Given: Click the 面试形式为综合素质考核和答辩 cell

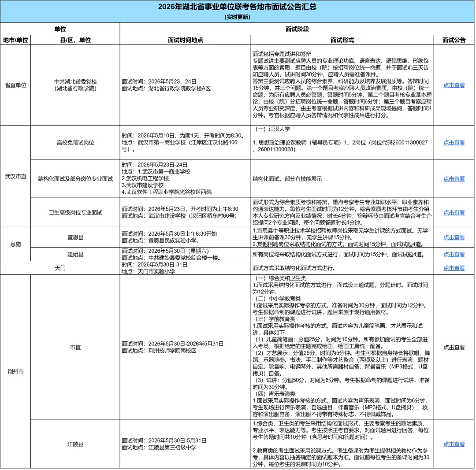Looking at the screenshot, I should pyautogui.click(x=342, y=212).
